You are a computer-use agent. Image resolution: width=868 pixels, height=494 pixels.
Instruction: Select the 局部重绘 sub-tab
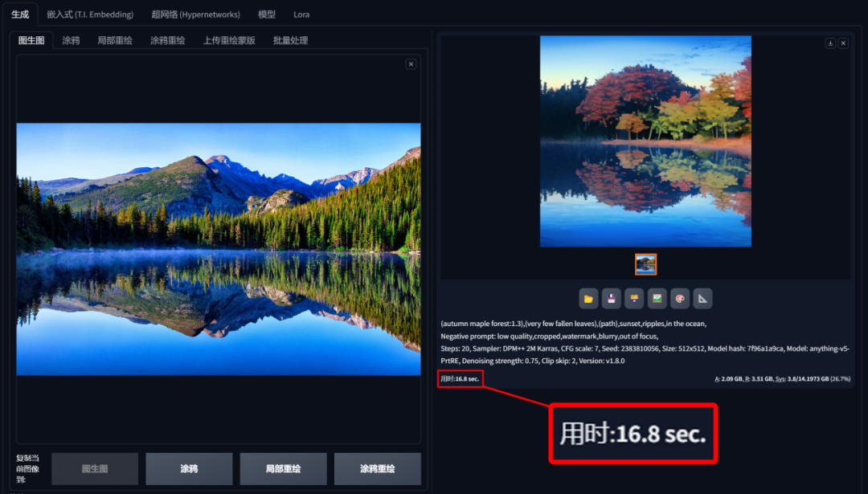pyautogui.click(x=115, y=40)
